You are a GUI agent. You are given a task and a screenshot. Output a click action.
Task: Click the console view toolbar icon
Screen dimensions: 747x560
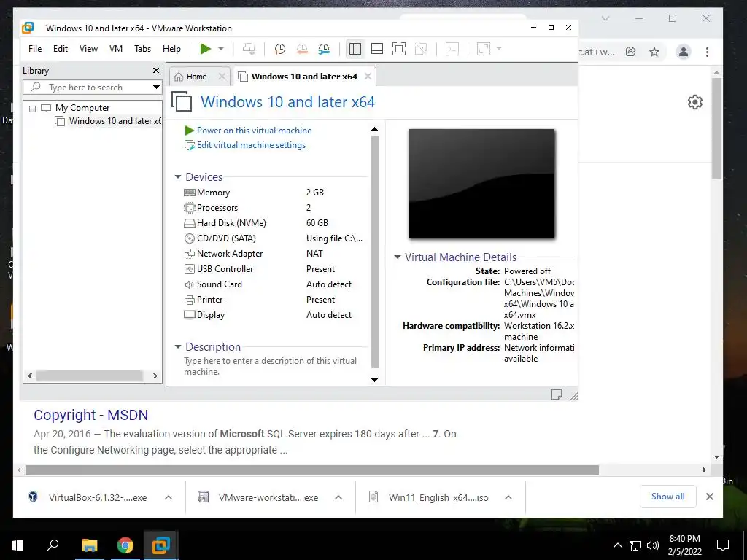coord(452,49)
